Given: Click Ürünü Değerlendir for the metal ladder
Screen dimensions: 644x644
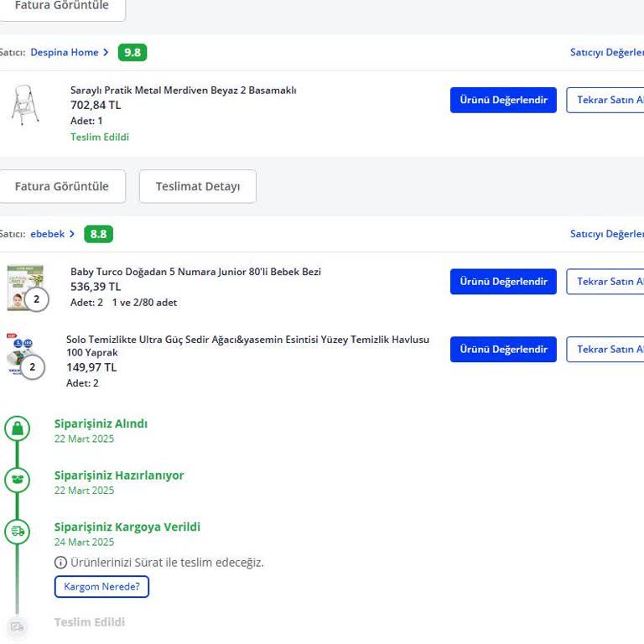Looking at the screenshot, I should tap(503, 100).
